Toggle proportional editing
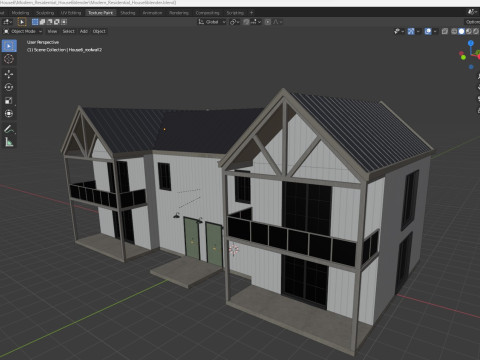 pos(268,22)
